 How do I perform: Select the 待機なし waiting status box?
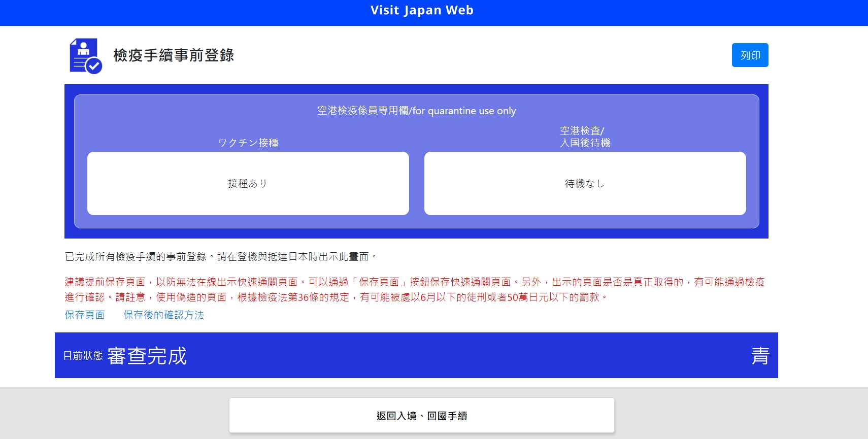[585, 183]
